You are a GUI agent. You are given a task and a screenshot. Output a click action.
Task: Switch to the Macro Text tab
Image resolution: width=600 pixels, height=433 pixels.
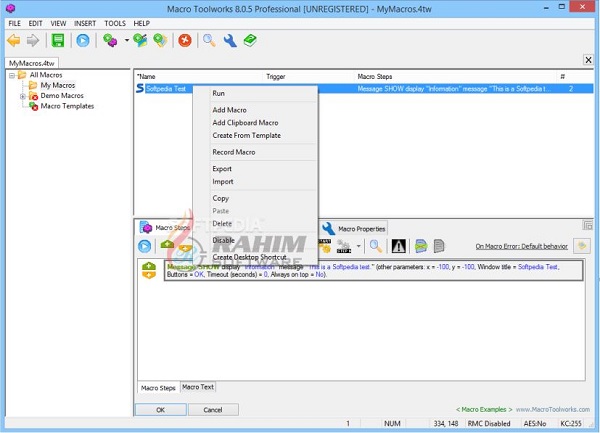(x=198, y=387)
